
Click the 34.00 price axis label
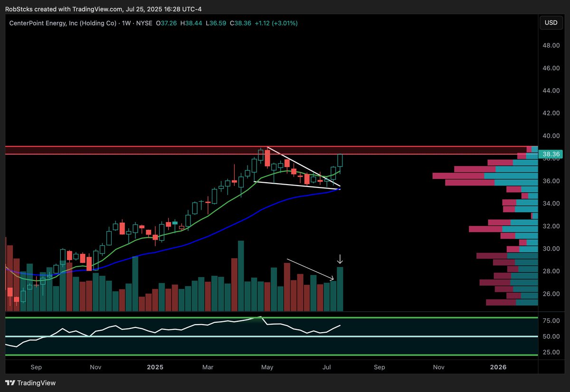[551, 204]
